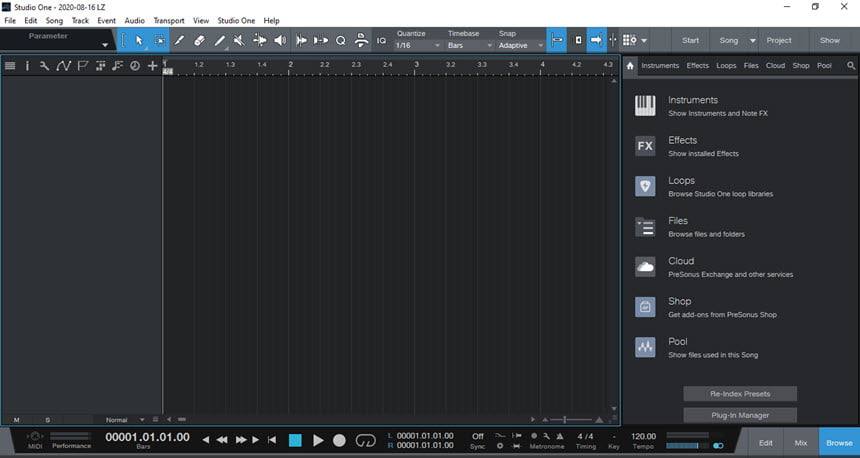Open the Timebase Bars dropdown
Viewport: 860px width, 458px height.
point(469,46)
